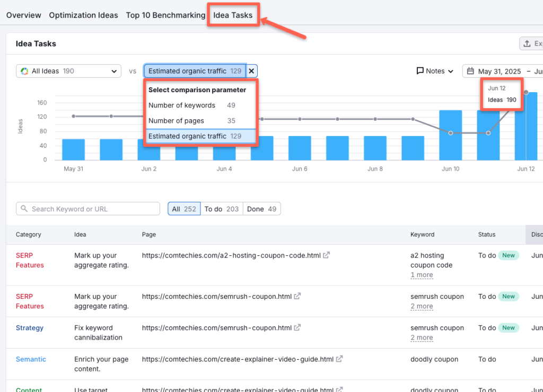This screenshot has width=543, height=392.
Task: Go to the Optimization Ideas tab
Action: 83,15
